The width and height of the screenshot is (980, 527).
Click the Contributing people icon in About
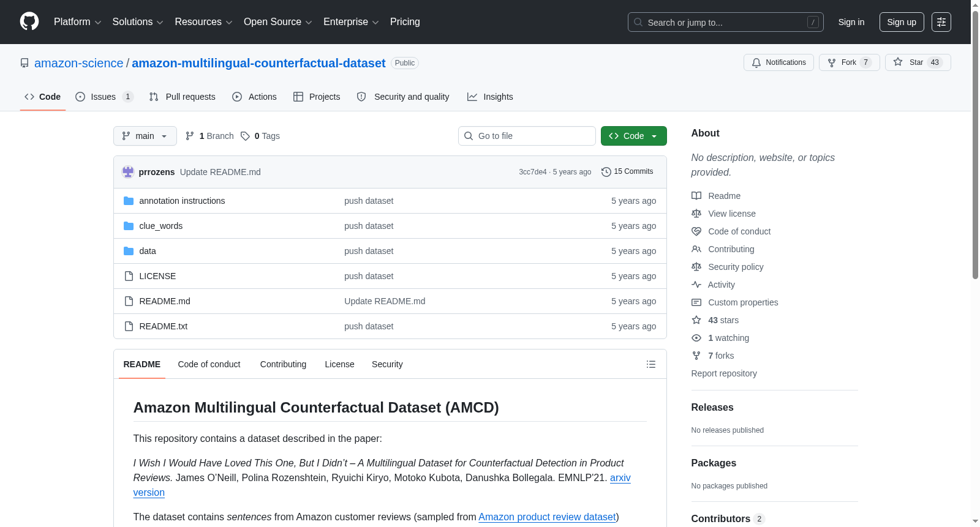click(696, 249)
